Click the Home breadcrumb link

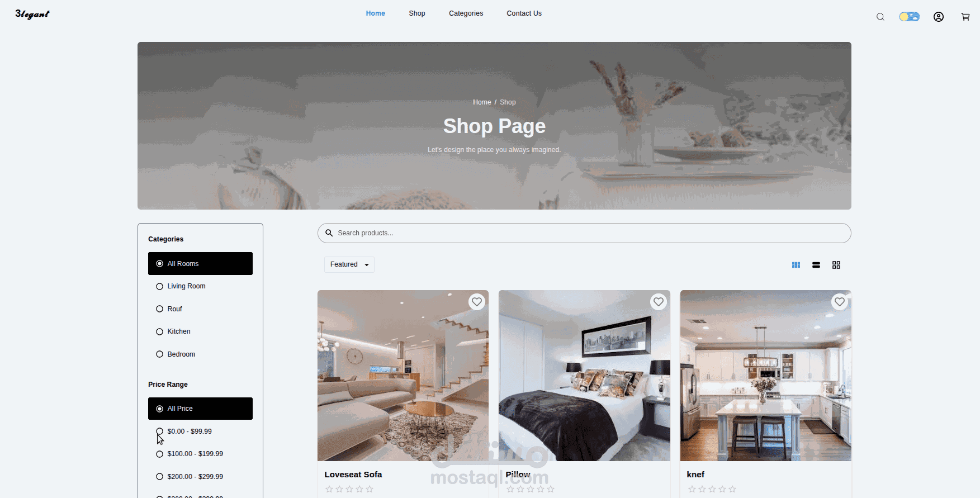482,102
